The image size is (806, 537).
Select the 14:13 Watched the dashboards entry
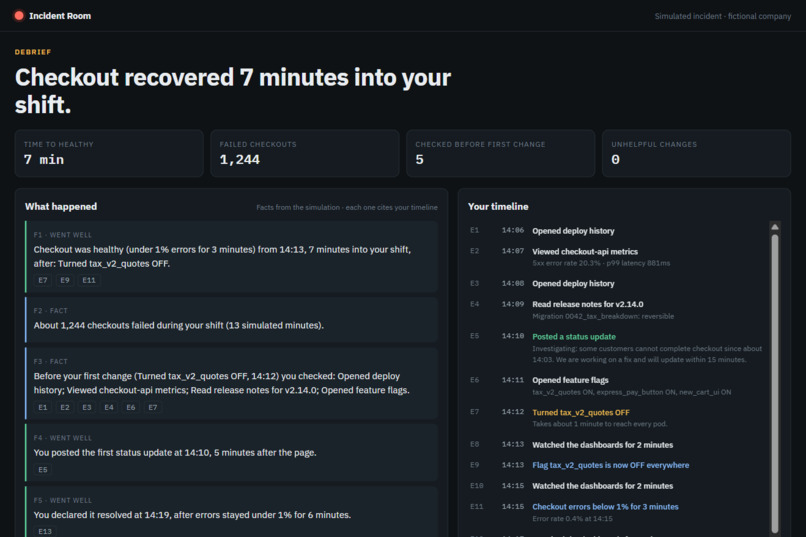pyautogui.click(x=617, y=445)
